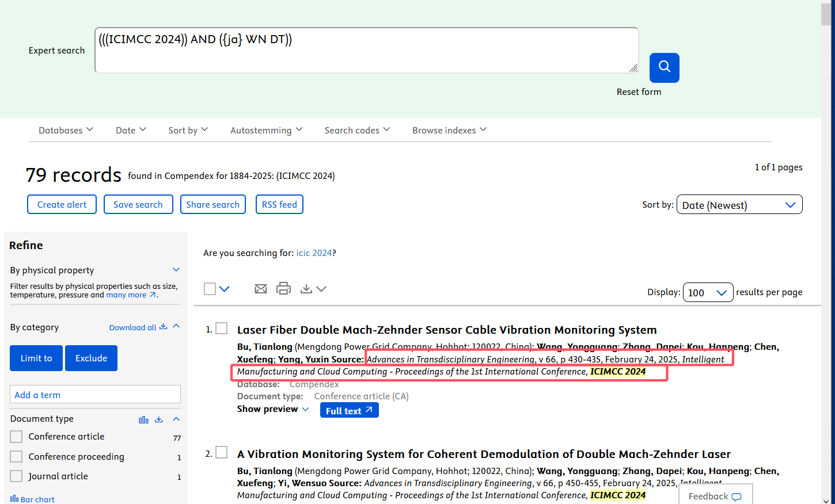835x504 pixels.
Task: Click the Add a term input field
Action: pyautogui.click(x=95, y=395)
